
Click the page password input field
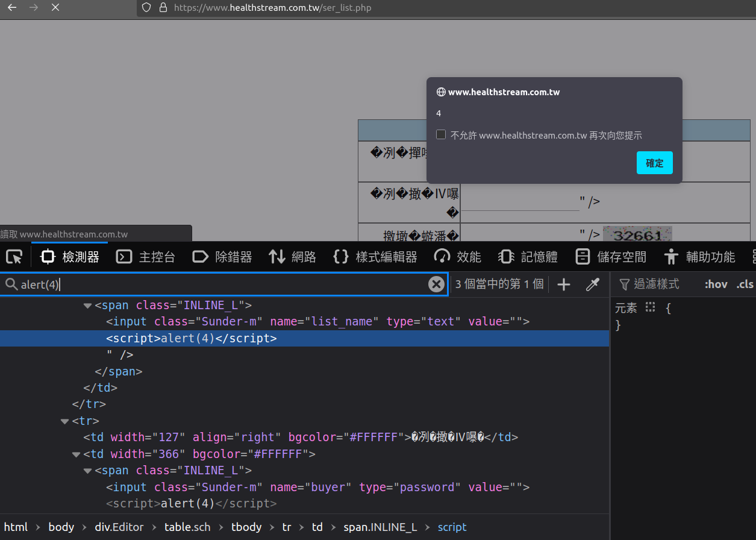(x=520, y=201)
